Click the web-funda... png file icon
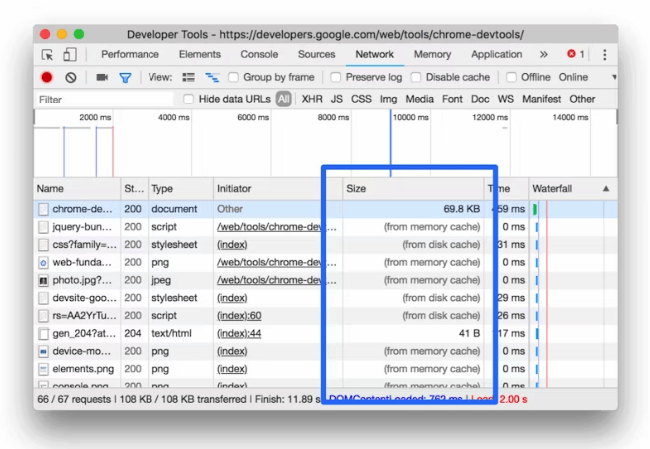The image size is (650, 449). coord(43,262)
